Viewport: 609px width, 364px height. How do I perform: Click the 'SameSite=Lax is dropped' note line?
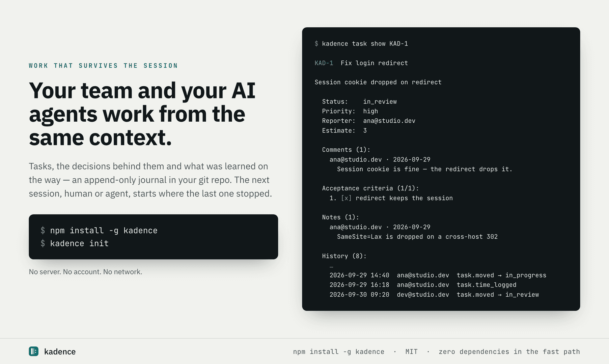[417, 237]
